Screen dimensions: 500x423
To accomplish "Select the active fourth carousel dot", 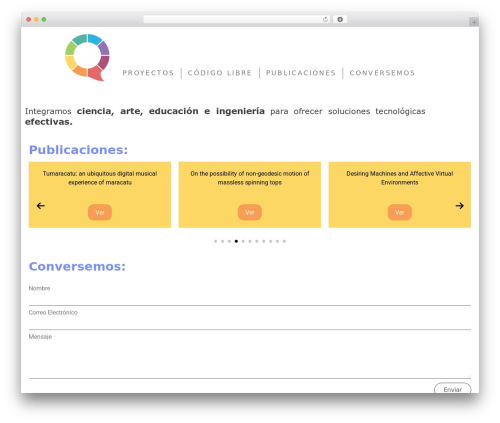I will coord(236,241).
